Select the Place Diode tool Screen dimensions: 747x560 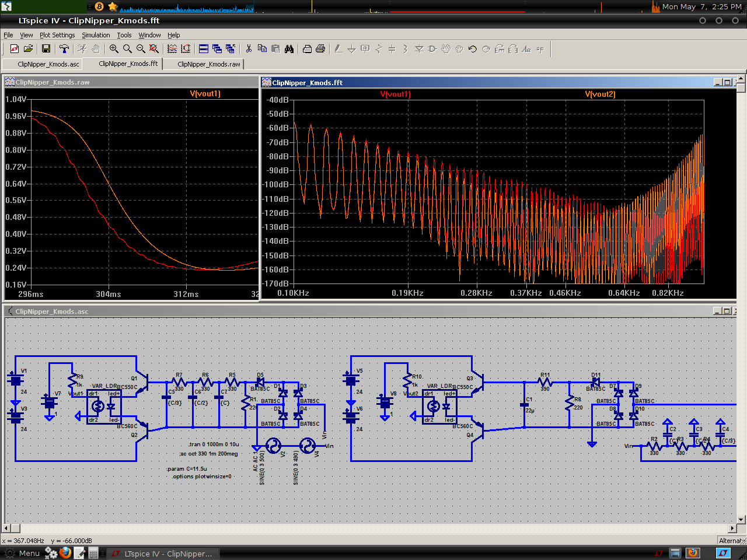pos(419,49)
